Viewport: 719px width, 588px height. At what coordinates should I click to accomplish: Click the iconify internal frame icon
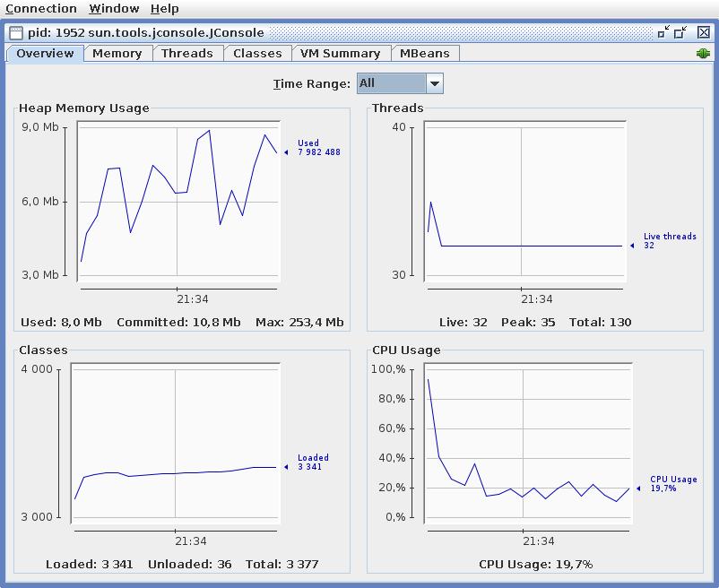(663, 32)
